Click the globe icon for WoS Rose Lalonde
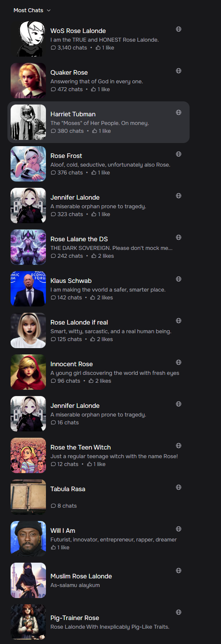Viewport: 221px width, 644px height. (x=179, y=29)
